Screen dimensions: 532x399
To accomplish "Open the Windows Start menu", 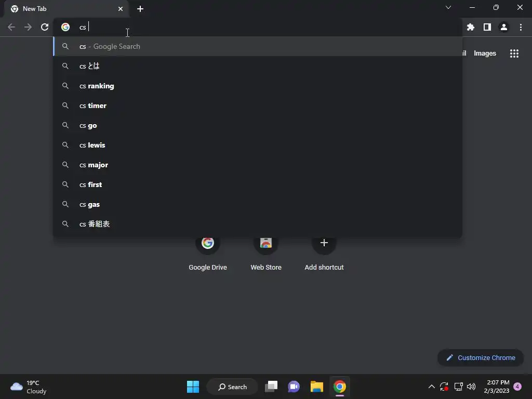I will [x=193, y=387].
